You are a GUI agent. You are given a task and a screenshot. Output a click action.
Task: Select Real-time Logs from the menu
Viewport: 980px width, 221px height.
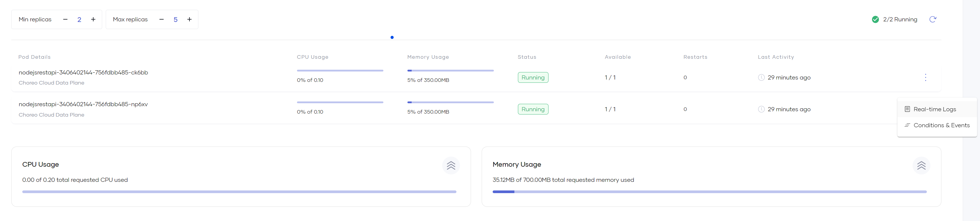(x=934, y=109)
